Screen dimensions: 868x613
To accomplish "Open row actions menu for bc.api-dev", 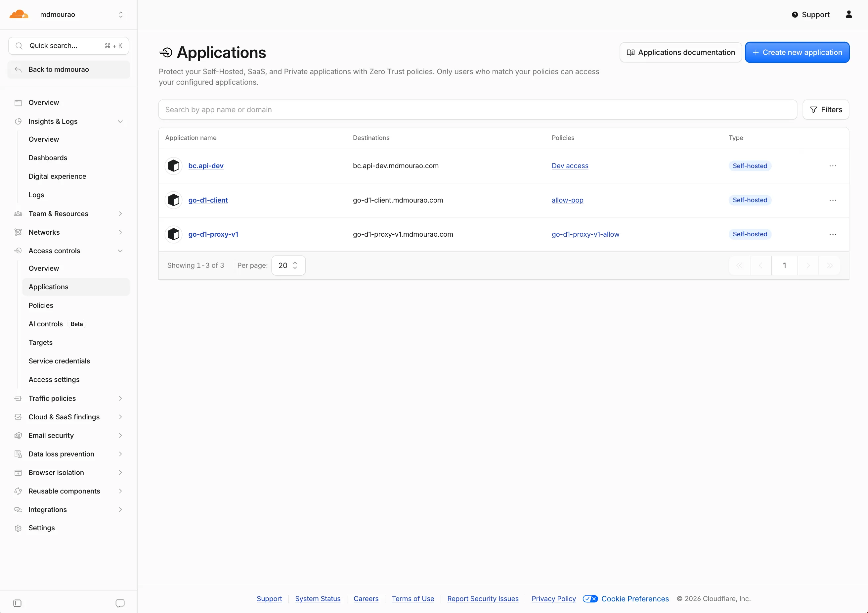I will 833,165.
